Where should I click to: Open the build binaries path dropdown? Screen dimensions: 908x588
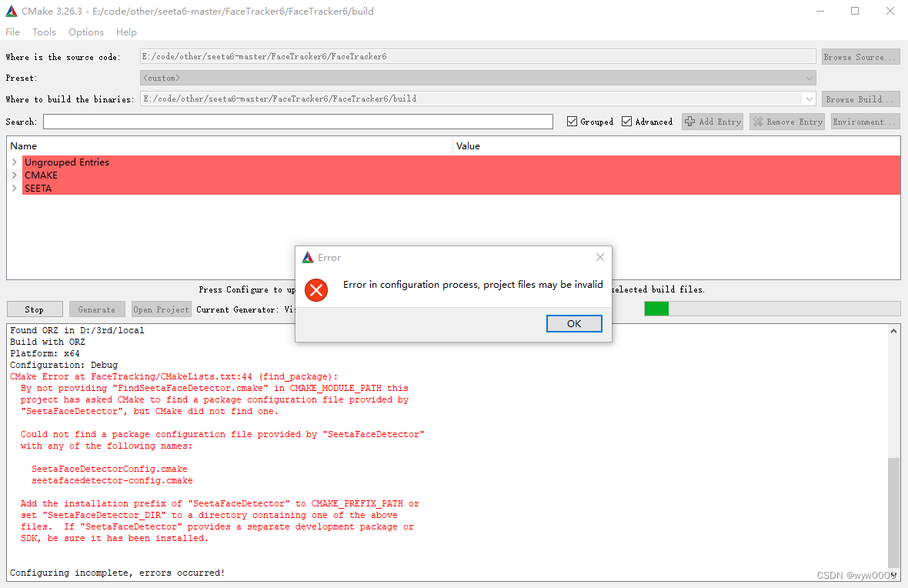(x=810, y=99)
